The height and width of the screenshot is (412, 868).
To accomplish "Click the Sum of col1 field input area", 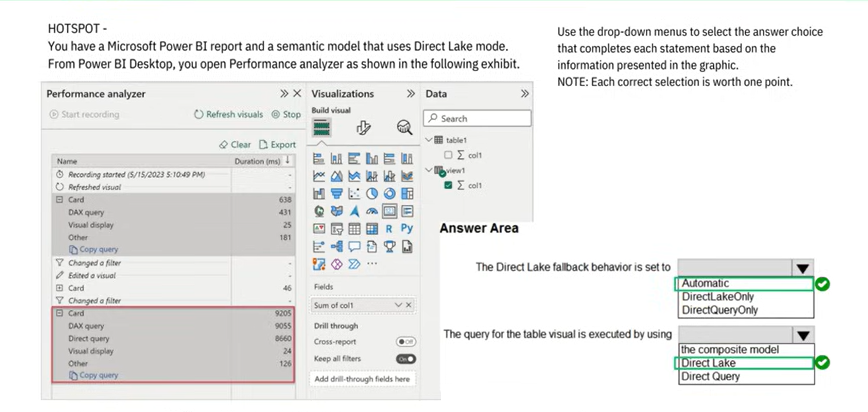I will (351, 305).
